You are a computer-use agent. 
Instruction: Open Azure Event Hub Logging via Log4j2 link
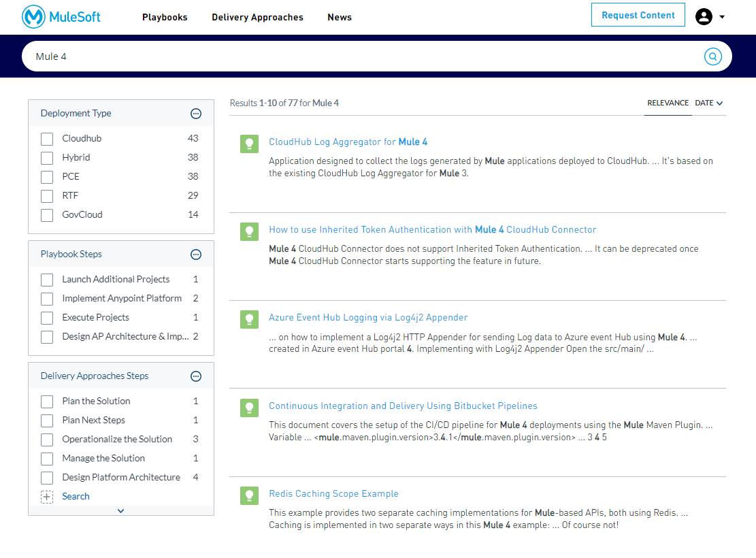pos(368,317)
